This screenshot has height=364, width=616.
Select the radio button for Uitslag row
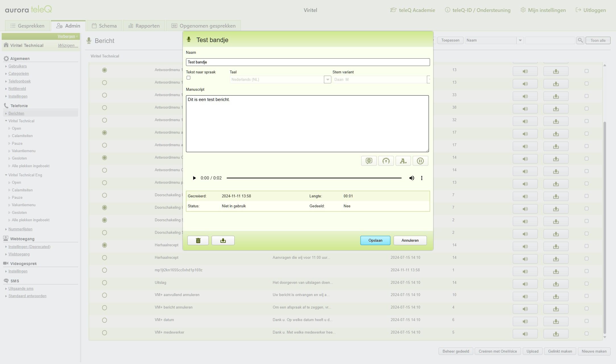coord(104,283)
